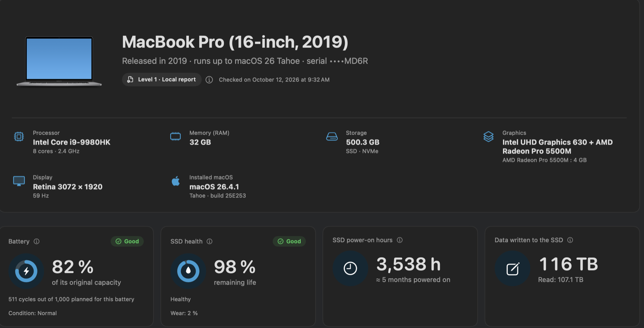644x328 pixels.
Task: Click the Healthy status text
Action: tap(180, 299)
